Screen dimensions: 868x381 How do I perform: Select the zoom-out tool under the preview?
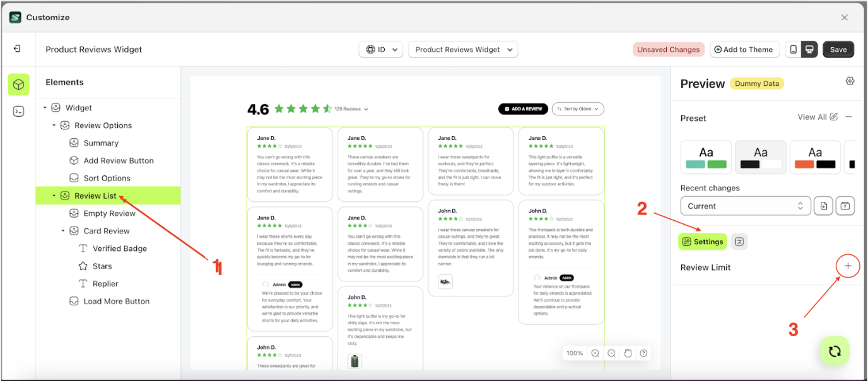click(x=611, y=353)
